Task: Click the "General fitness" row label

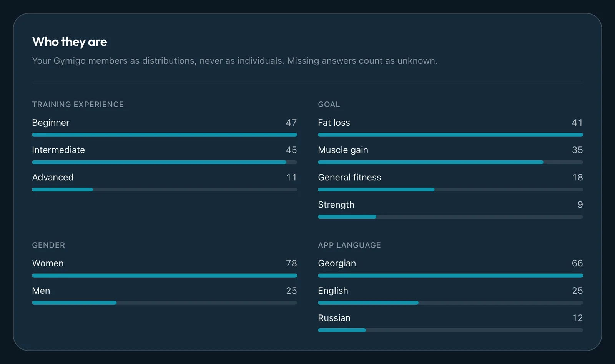Action: pos(350,177)
